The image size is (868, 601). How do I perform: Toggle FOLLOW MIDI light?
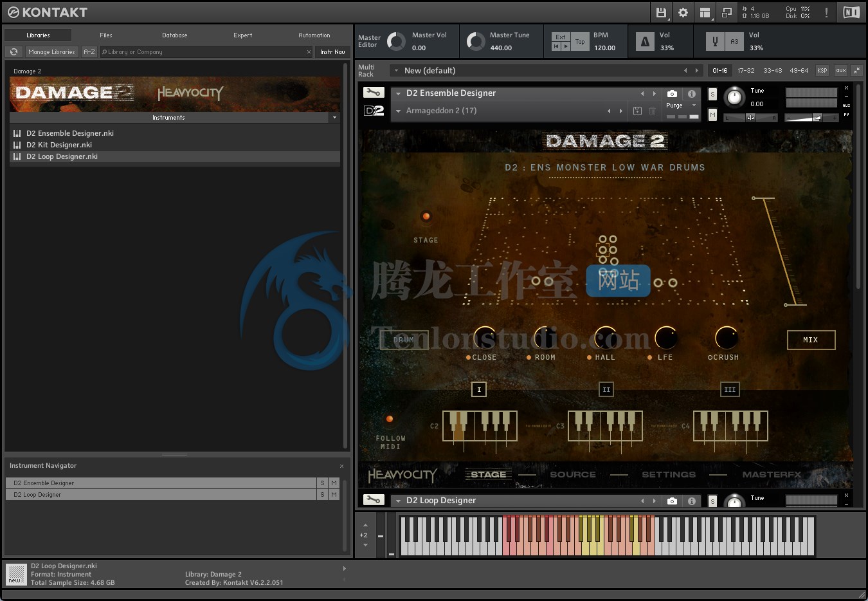(x=390, y=419)
